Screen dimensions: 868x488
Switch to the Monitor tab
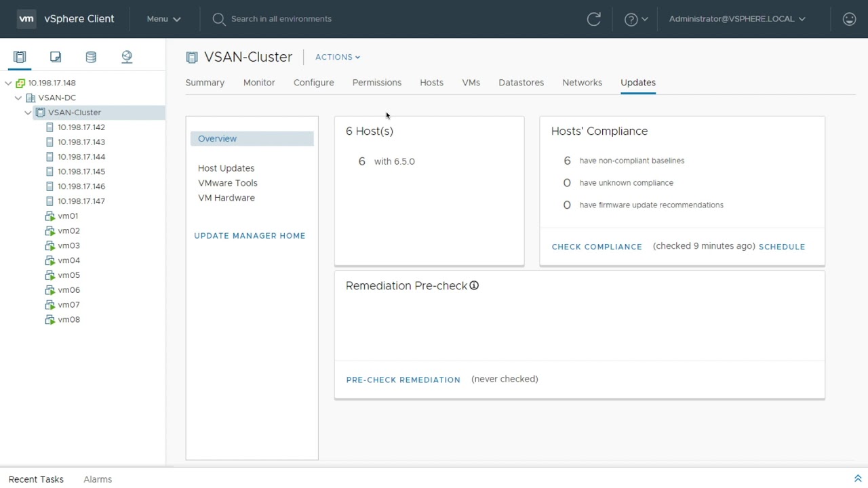point(259,83)
